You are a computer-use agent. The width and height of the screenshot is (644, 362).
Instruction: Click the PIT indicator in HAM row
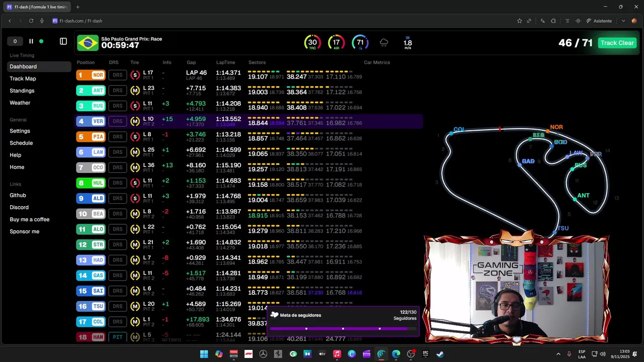118,337
